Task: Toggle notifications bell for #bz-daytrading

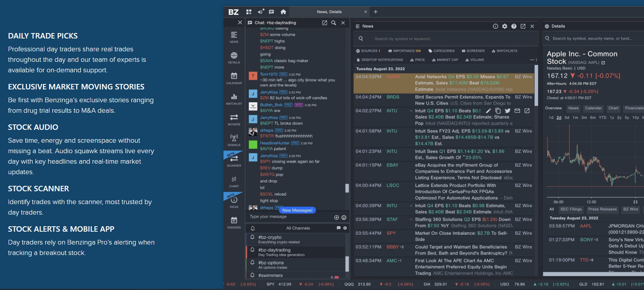Action: (252, 250)
